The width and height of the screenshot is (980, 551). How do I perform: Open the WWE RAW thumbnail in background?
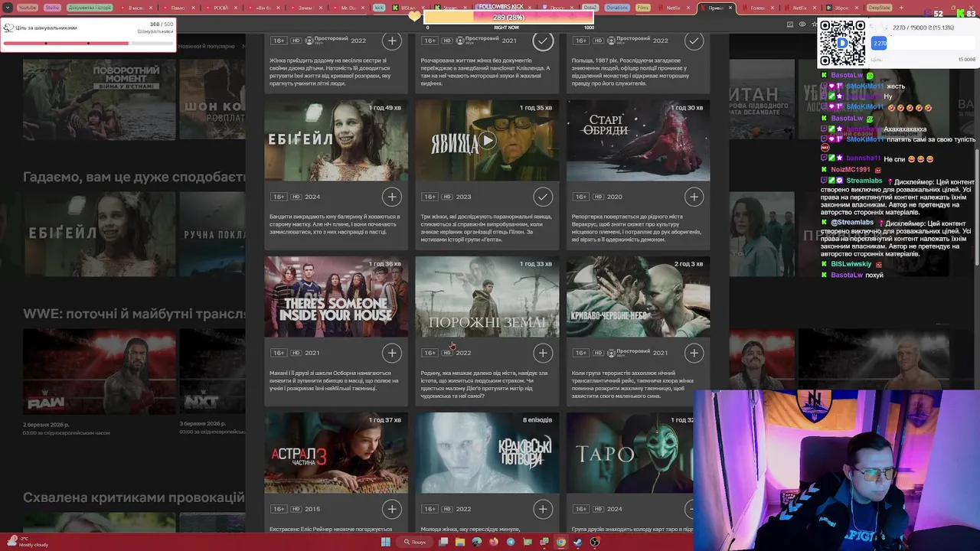(99, 372)
